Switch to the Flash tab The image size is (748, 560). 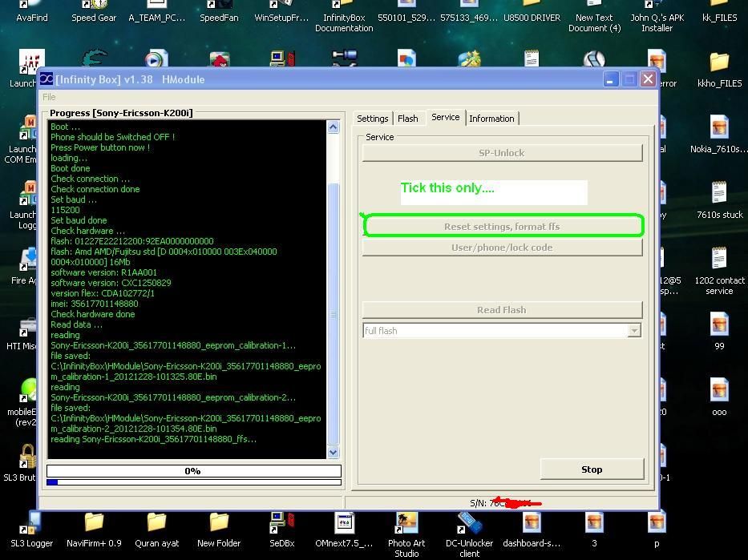point(408,119)
